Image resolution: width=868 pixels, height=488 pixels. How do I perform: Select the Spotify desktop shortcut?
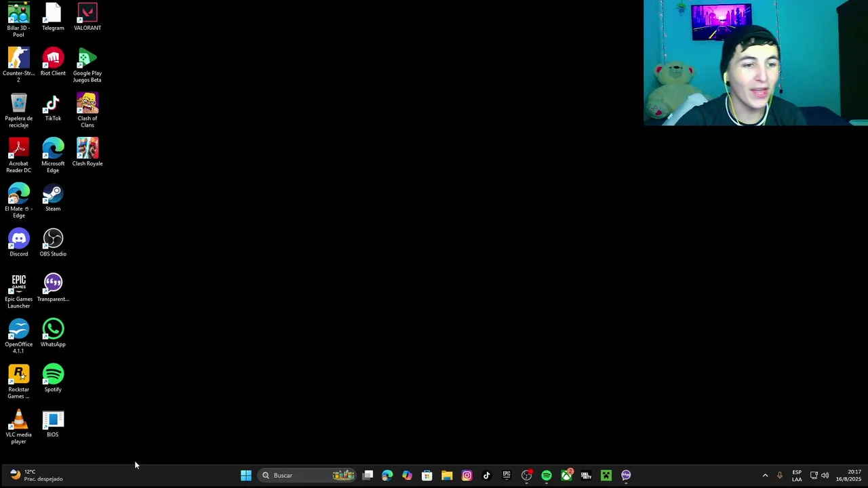click(53, 378)
